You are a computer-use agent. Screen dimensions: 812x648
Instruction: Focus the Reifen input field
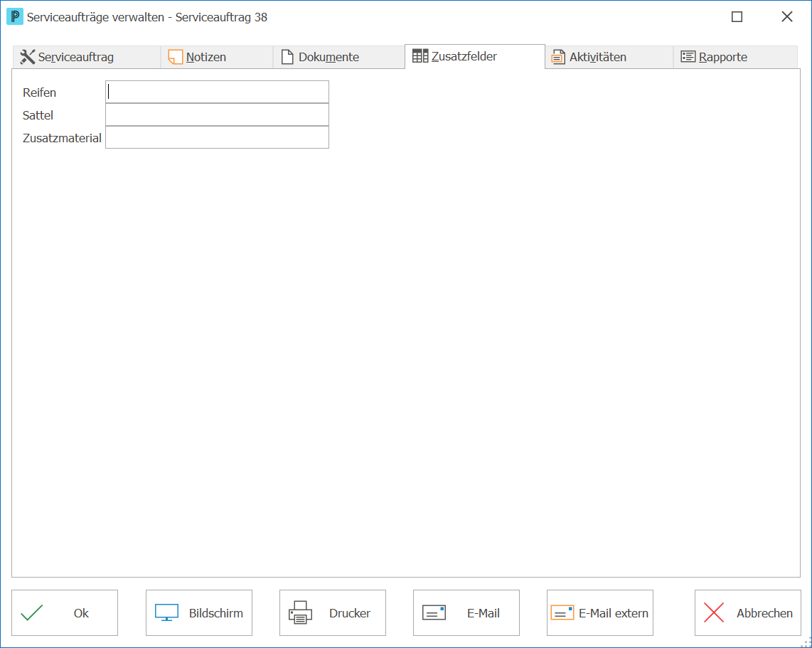217,92
